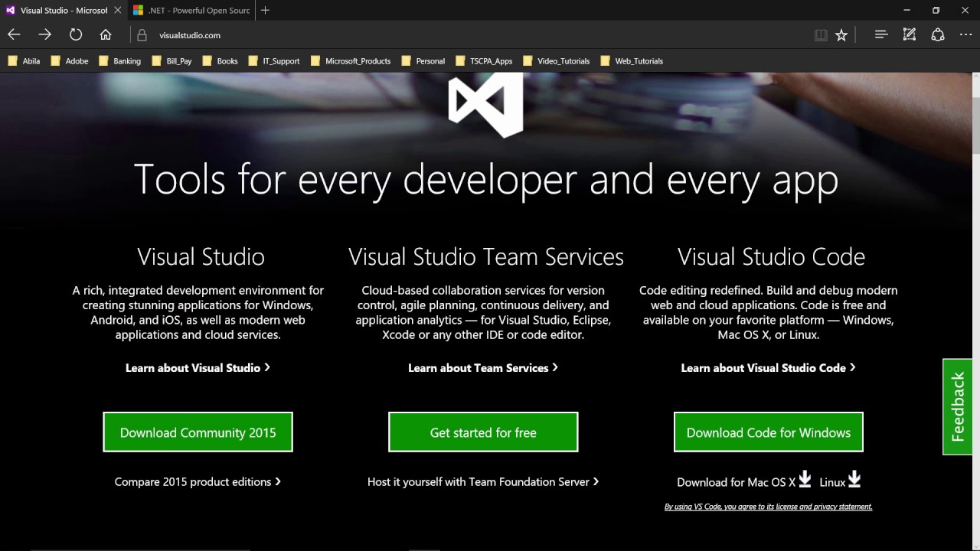
Task: Add page to favorites with the star
Action: click(x=841, y=35)
